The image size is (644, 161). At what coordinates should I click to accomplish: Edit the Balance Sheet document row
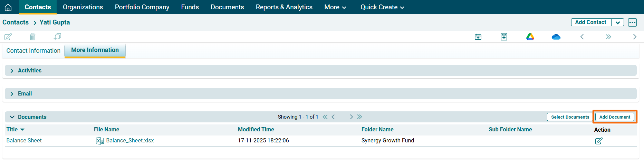599,141
